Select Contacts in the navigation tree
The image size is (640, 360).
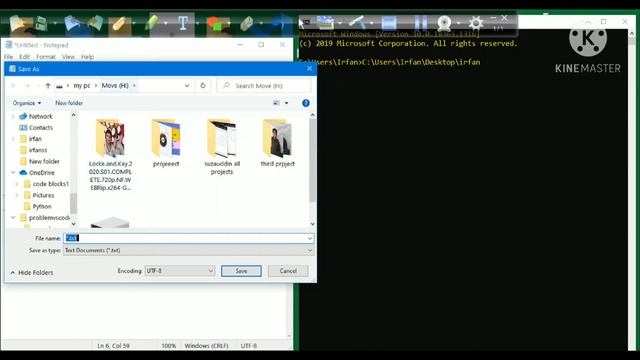click(41, 128)
